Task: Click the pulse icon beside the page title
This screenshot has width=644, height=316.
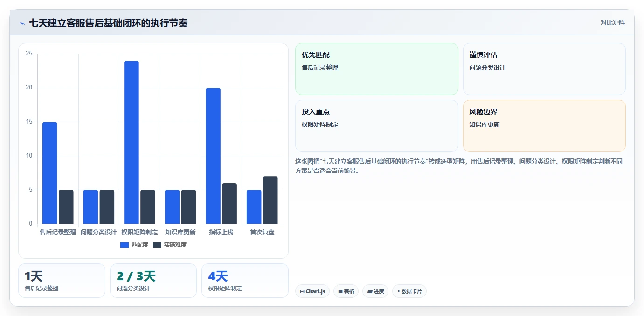Action: pyautogui.click(x=22, y=23)
